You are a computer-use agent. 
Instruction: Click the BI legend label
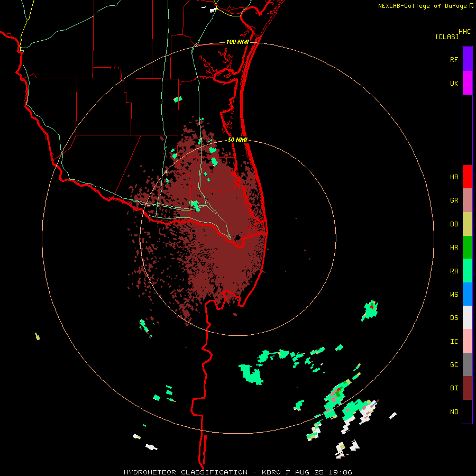click(x=454, y=388)
